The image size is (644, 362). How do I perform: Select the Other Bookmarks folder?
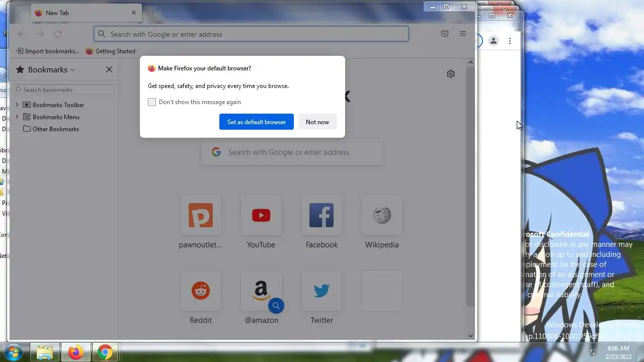[51, 129]
